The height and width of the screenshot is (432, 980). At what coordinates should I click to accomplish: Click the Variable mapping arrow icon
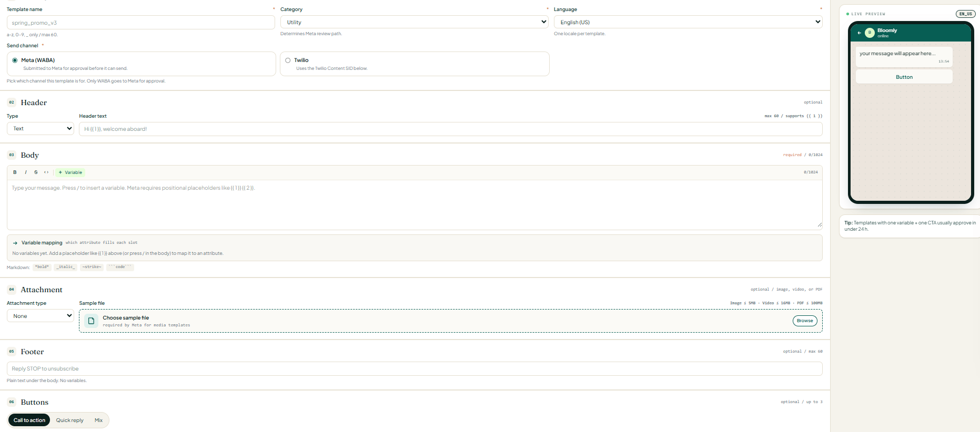pos(15,243)
